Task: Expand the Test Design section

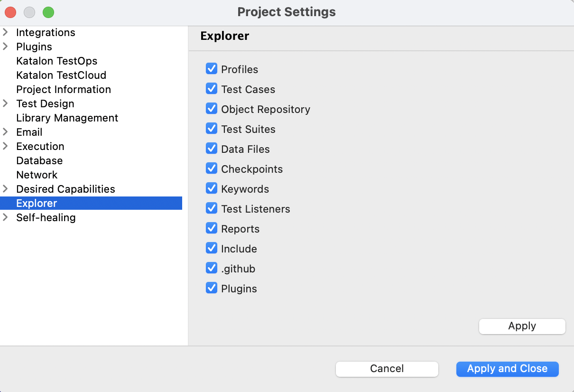Action: 6,103
